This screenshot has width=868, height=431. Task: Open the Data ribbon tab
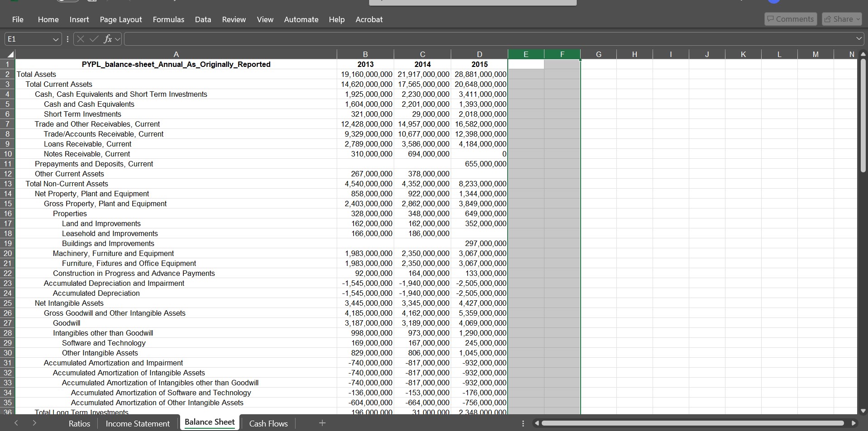point(203,19)
